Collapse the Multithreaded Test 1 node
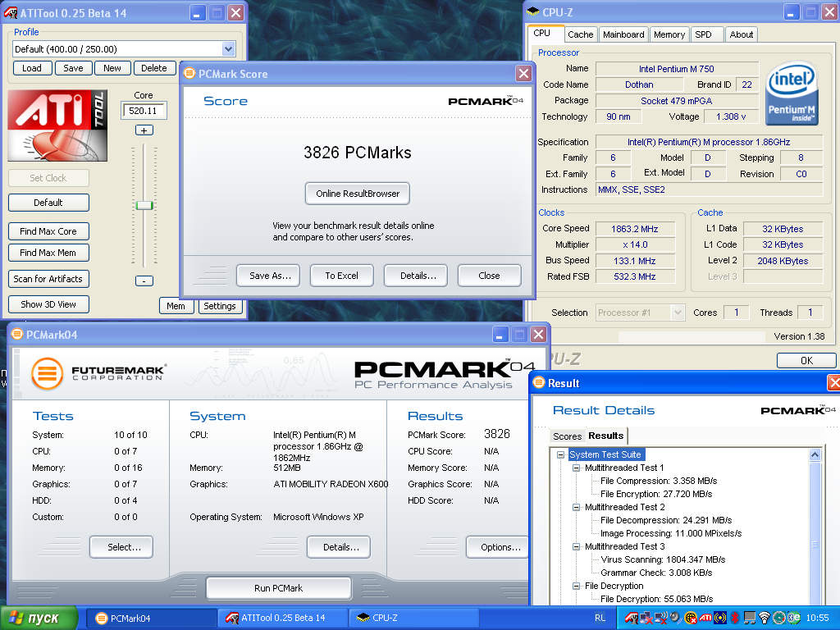This screenshot has height=630, width=840. (x=577, y=468)
